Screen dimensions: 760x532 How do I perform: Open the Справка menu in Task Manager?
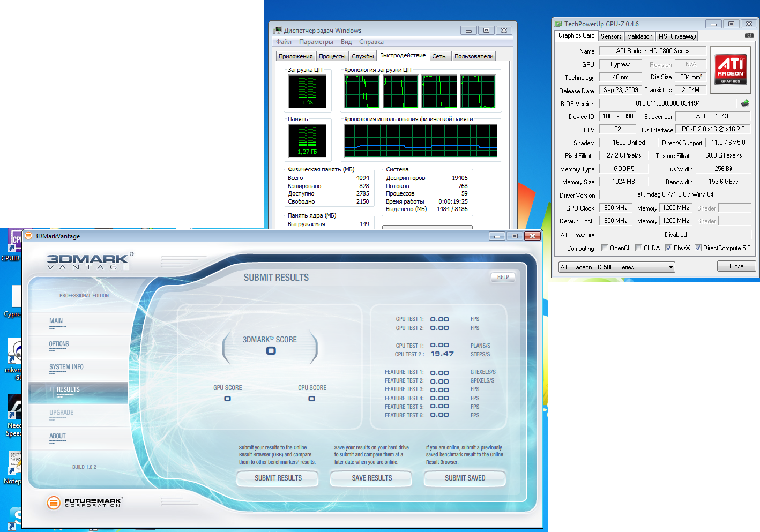[x=371, y=42]
